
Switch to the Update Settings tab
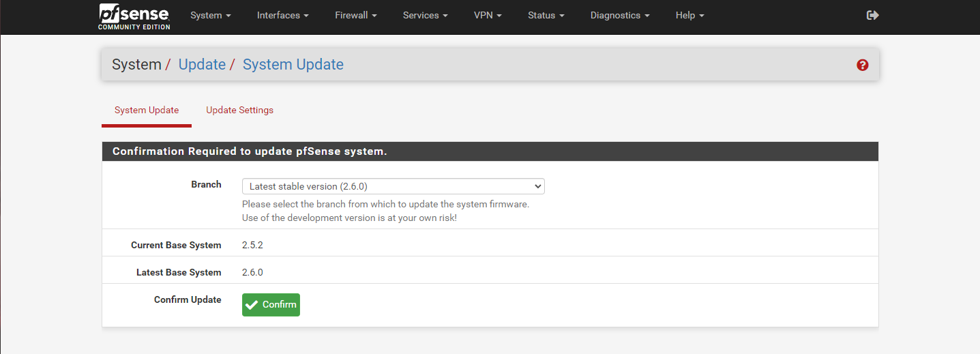tap(240, 110)
